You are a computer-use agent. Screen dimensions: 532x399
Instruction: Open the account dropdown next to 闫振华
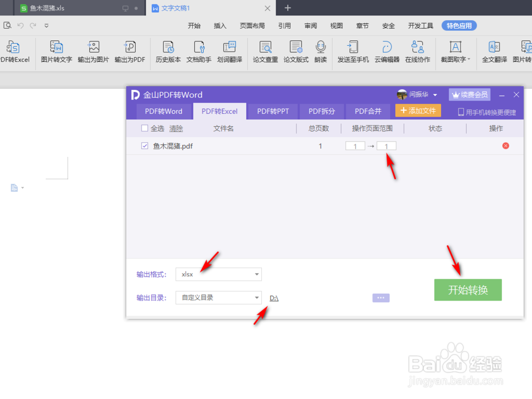tap(435, 95)
